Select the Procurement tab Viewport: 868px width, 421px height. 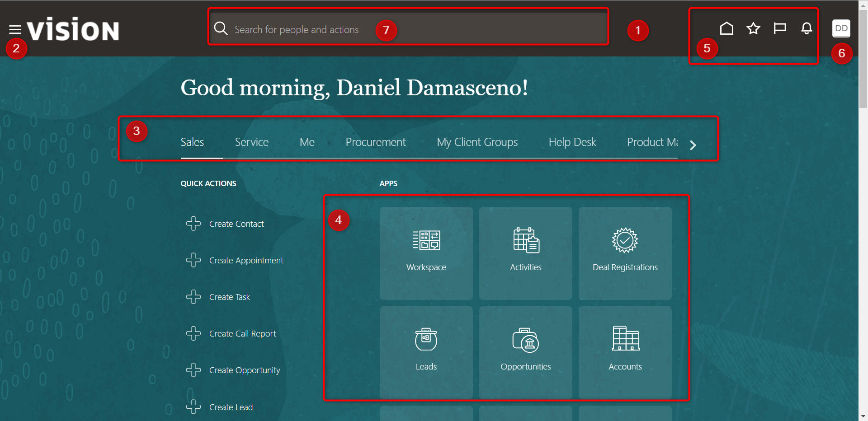tap(375, 142)
